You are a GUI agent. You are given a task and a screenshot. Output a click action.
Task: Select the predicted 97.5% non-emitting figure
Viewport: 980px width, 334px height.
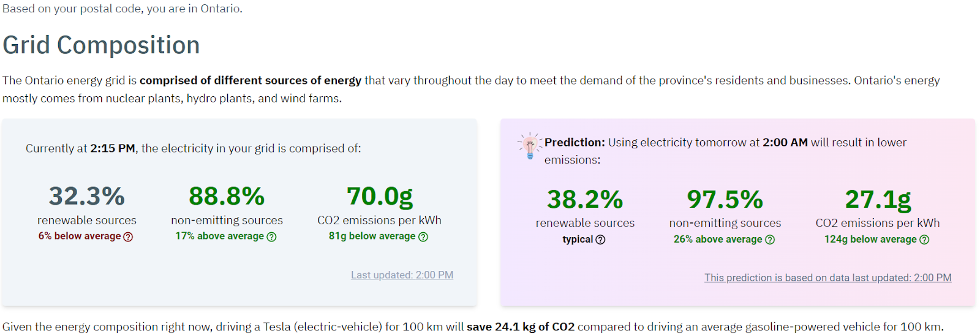point(725,200)
